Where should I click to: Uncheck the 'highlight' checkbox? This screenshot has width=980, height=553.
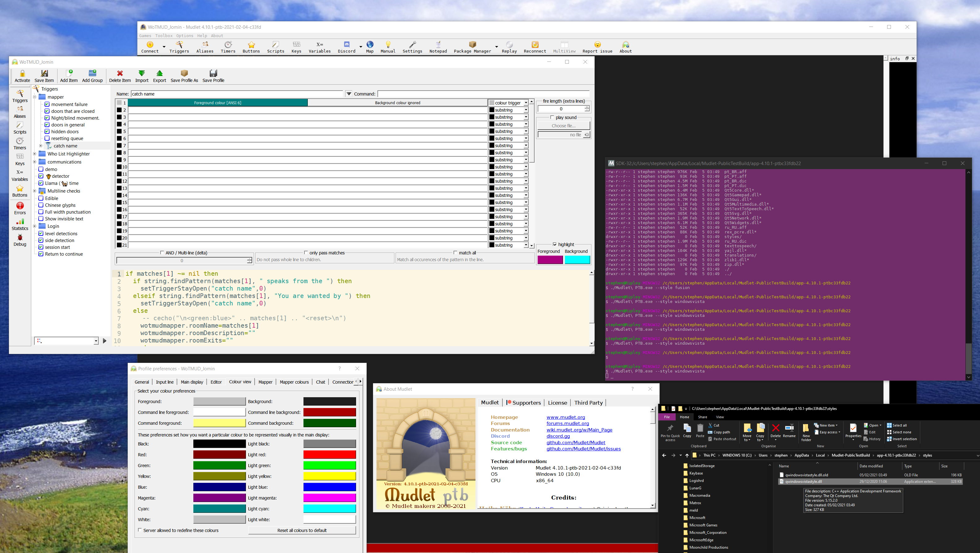pyautogui.click(x=555, y=245)
